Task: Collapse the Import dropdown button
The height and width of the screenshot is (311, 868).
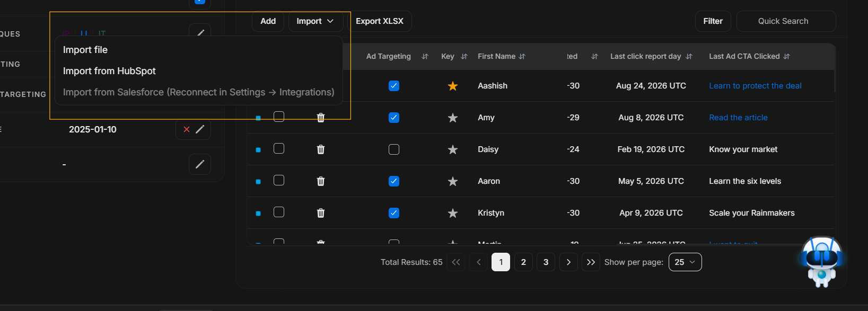Action: (x=315, y=21)
